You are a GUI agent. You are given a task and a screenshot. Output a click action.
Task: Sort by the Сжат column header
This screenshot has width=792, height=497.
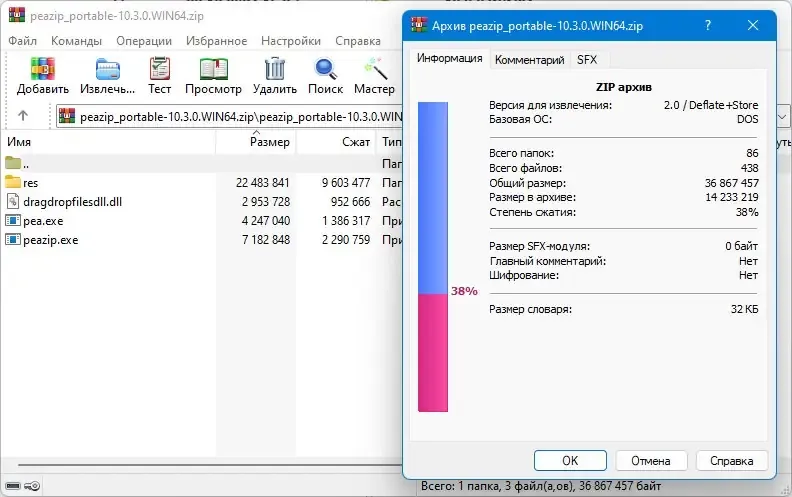point(335,142)
